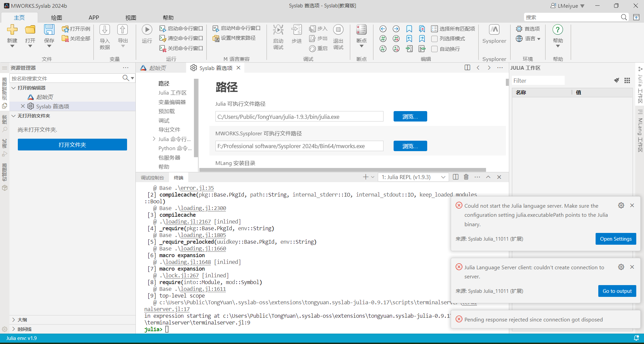Click 选择所有匹配项 (Select All Matches)
The height and width of the screenshot is (344, 644).
click(x=453, y=29)
